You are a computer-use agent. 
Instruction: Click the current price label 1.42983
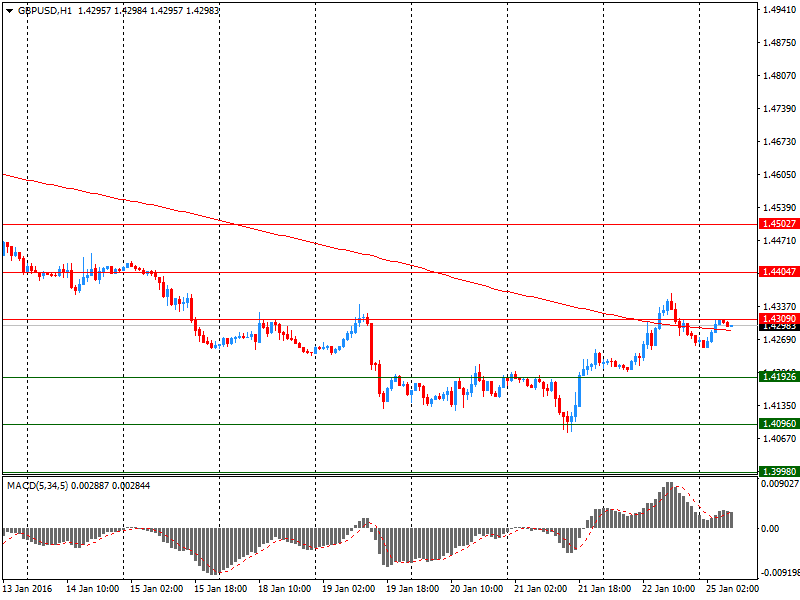click(x=779, y=327)
